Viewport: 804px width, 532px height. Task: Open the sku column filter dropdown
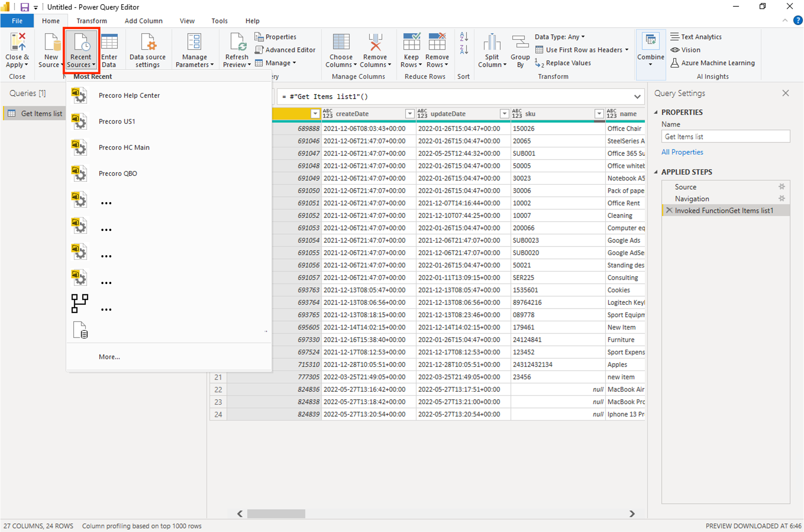coord(599,114)
